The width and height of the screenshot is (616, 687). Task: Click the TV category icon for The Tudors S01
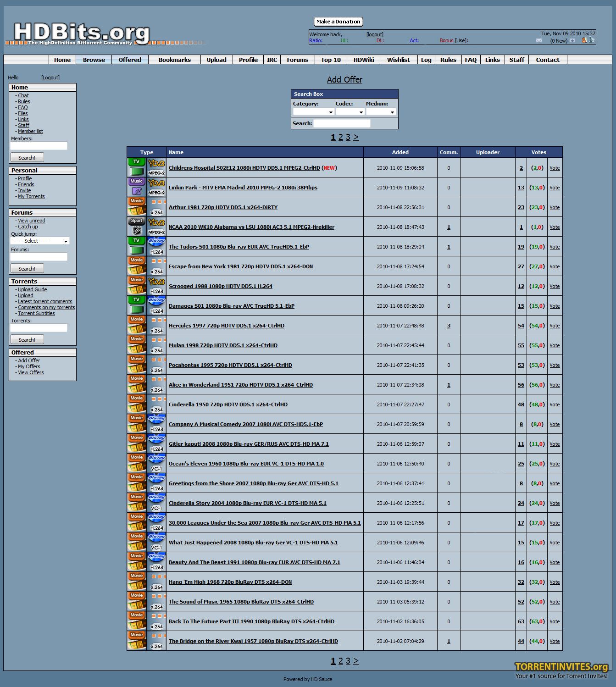137,246
